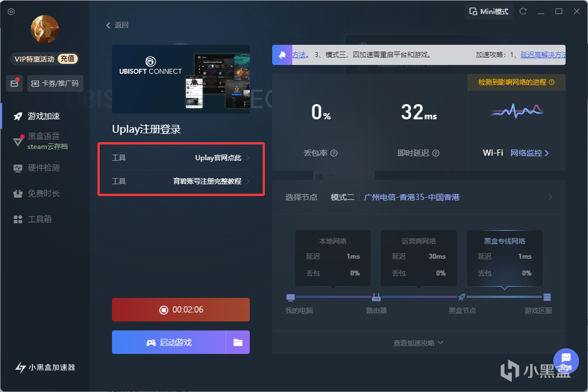Click 启动游戏 launch button

169,343
